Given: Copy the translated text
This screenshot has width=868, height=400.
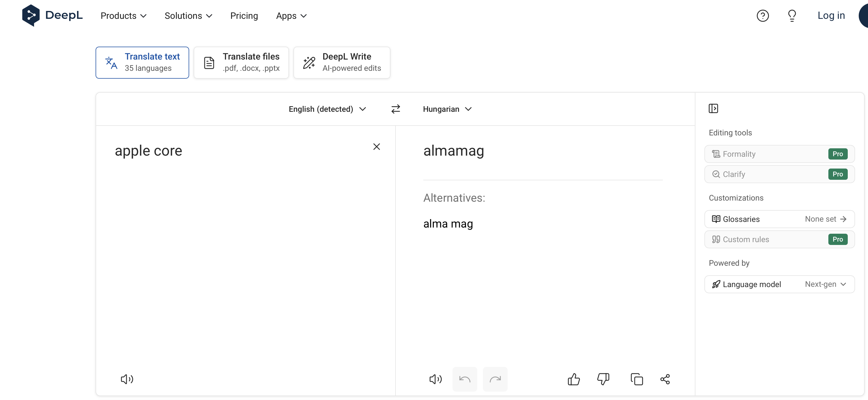Looking at the screenshot, I should (x=636, y=379).
